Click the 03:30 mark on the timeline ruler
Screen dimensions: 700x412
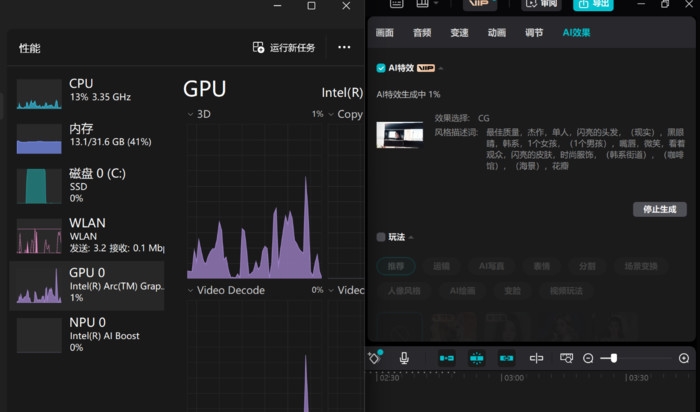pyautogui.click(x=638, y=378)
